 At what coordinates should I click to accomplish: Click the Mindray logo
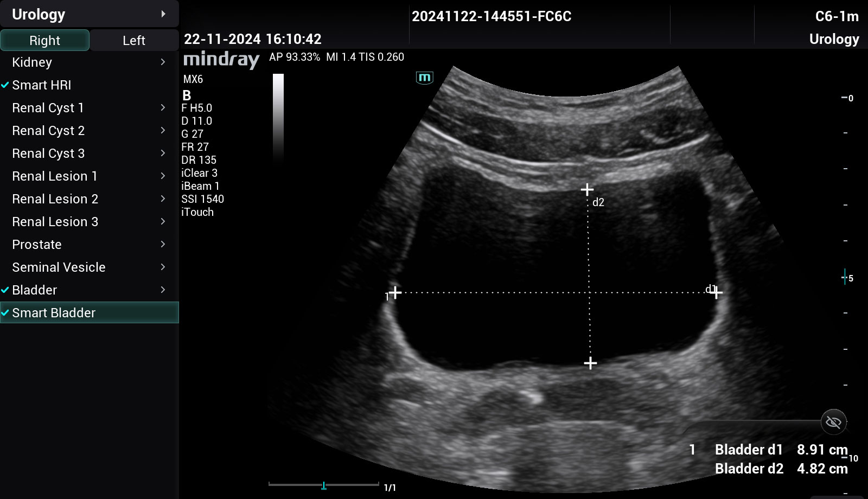point(221,59)
